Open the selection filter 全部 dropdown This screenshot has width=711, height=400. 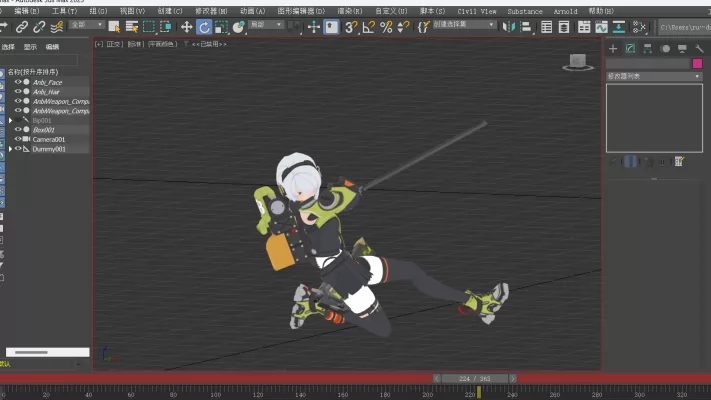[x=87, y=24]
